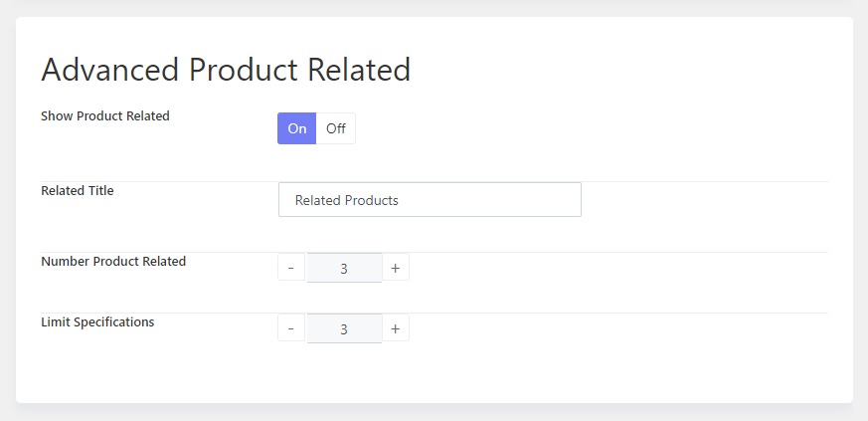This screenshot has height=421, width=868.
Task: Turn on Show Product Related
Action: pos(296,128)
